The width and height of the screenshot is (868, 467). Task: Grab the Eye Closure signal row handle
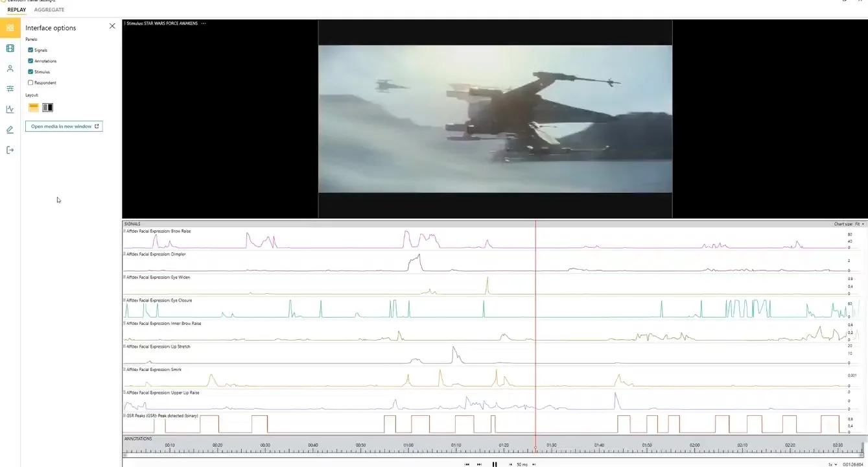click(x=124, y=300)
